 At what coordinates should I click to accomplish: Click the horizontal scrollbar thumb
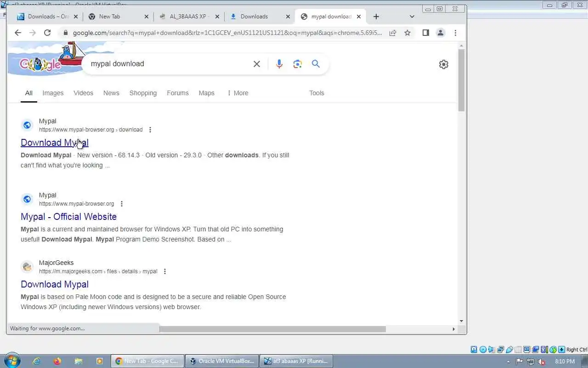(x=272, y=329)
